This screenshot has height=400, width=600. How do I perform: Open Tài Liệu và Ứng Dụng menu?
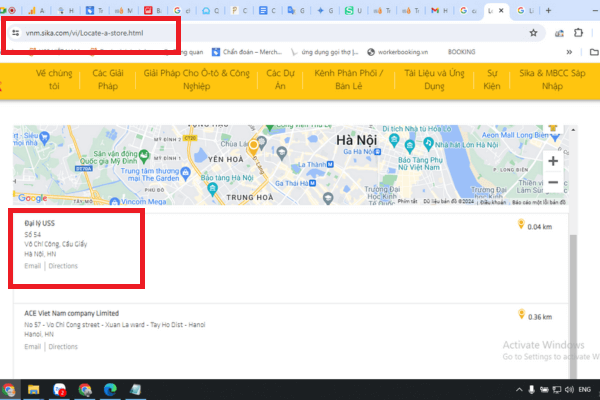click(x=434, y=80)
